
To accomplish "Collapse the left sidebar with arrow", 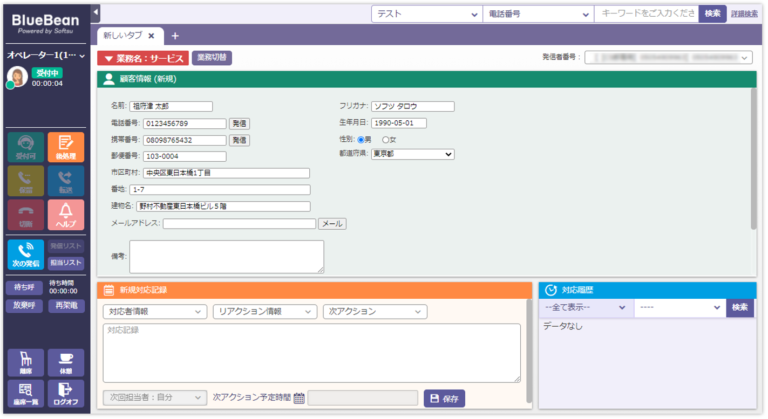I will pyautogui.click(x=95, y=11).
